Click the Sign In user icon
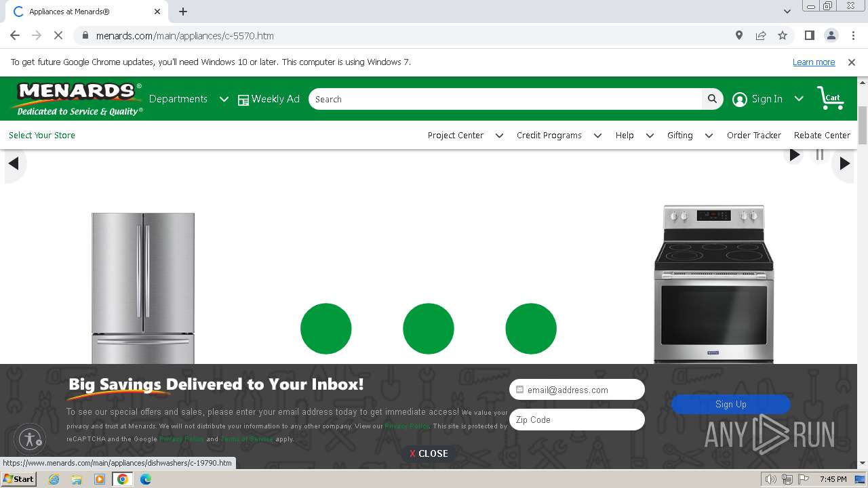 pos(740,100)
